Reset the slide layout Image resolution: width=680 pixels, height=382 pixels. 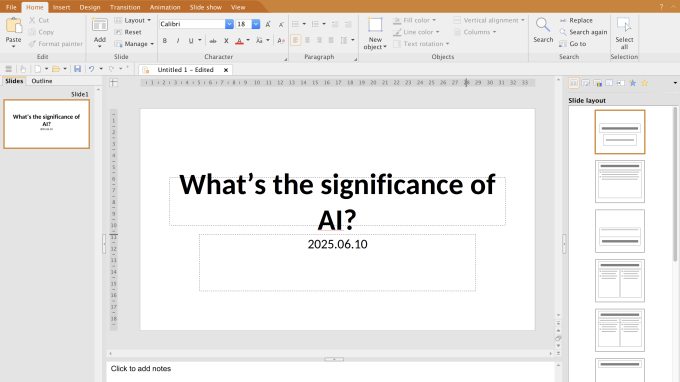tap(128, 32)
